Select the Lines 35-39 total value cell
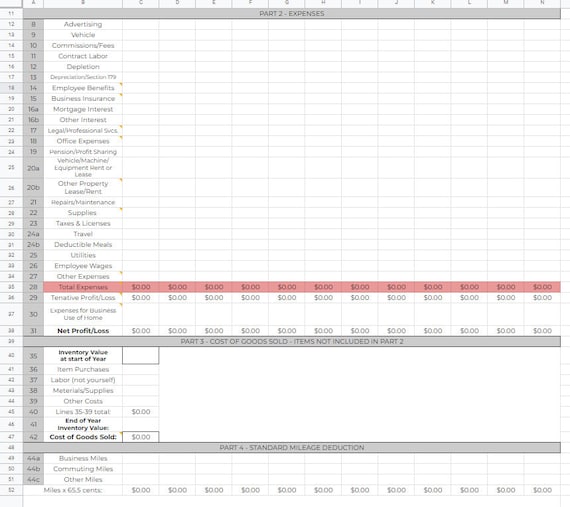 point(141,412)
